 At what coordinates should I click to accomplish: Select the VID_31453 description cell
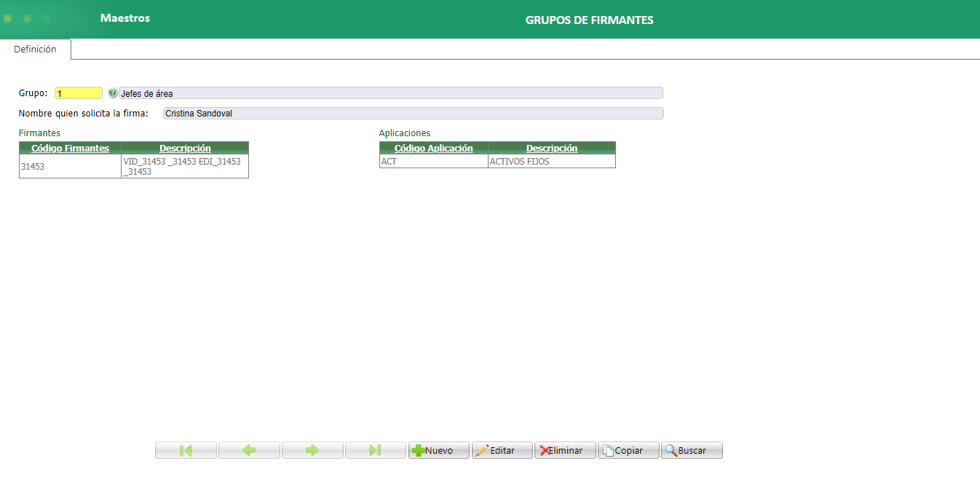point(185,166)
